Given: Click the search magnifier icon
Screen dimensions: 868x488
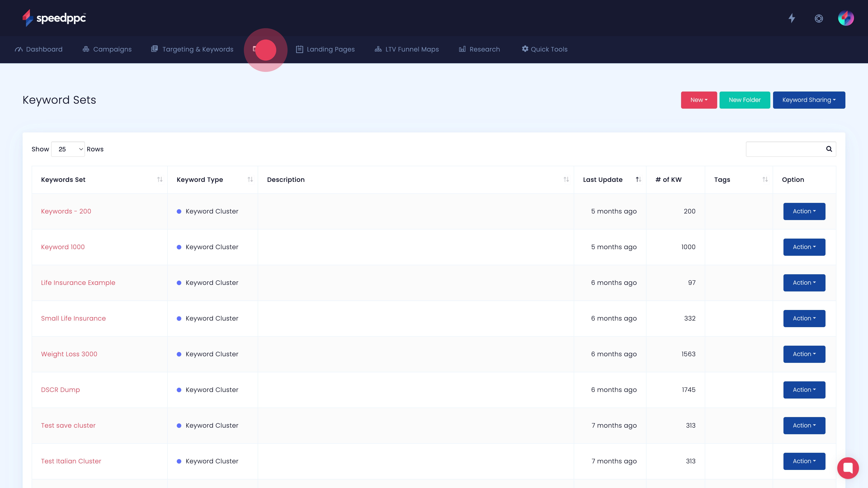Looking at the screenshot, I should [x=829, y=149].
